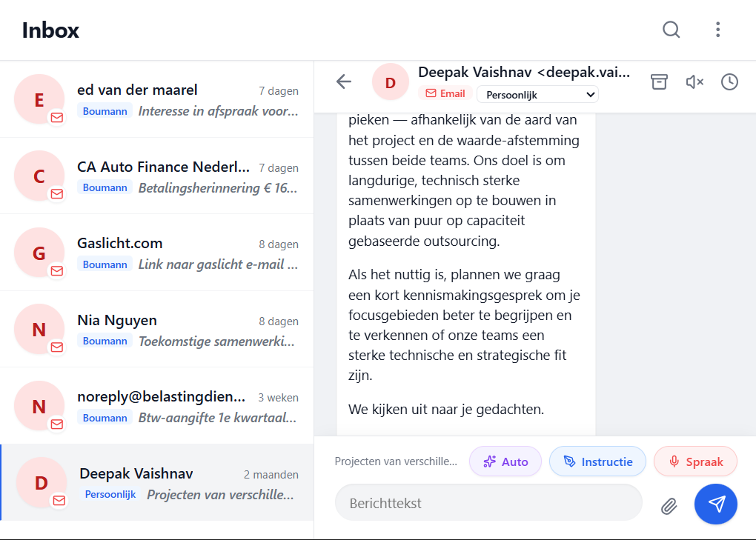Screen dimensions: 756x540
Task: Click the Email channel label in the header
Action: (x=445, y=93)
